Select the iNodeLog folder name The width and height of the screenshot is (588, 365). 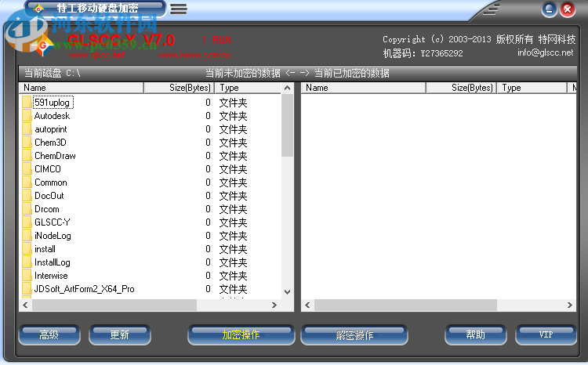[x=53, y=236]
